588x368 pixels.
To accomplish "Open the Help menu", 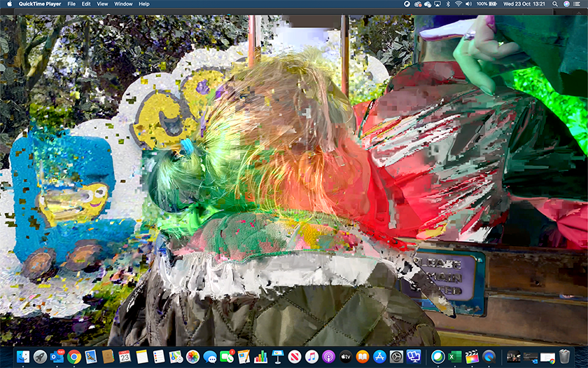I will (x=144, y=4).
